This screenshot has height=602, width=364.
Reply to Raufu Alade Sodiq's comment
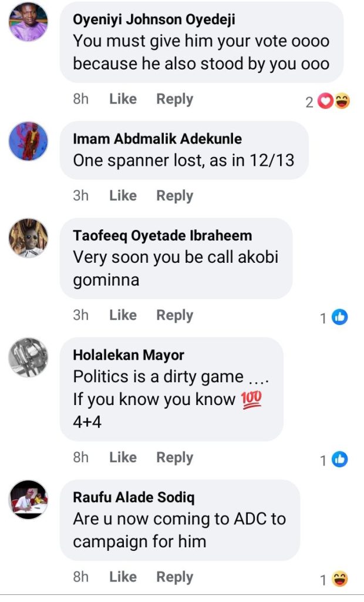tap(174, 577)
